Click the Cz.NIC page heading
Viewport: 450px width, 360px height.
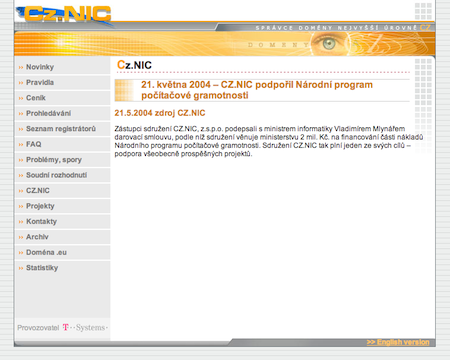point(134,65)
